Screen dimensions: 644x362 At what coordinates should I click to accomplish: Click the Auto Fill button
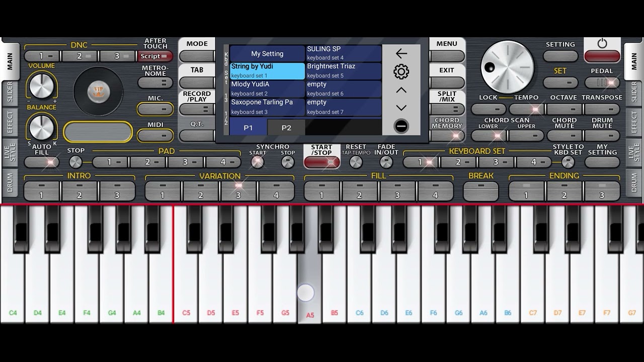(42, 162)
